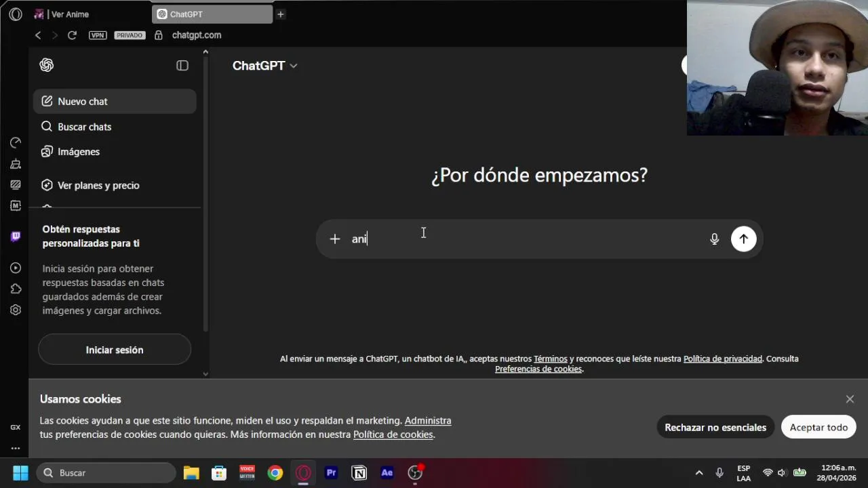This screenshot has width=868, height=488.
Task: Open Adobe After Effects from the taskbar
Action: [x=387, y=473]
